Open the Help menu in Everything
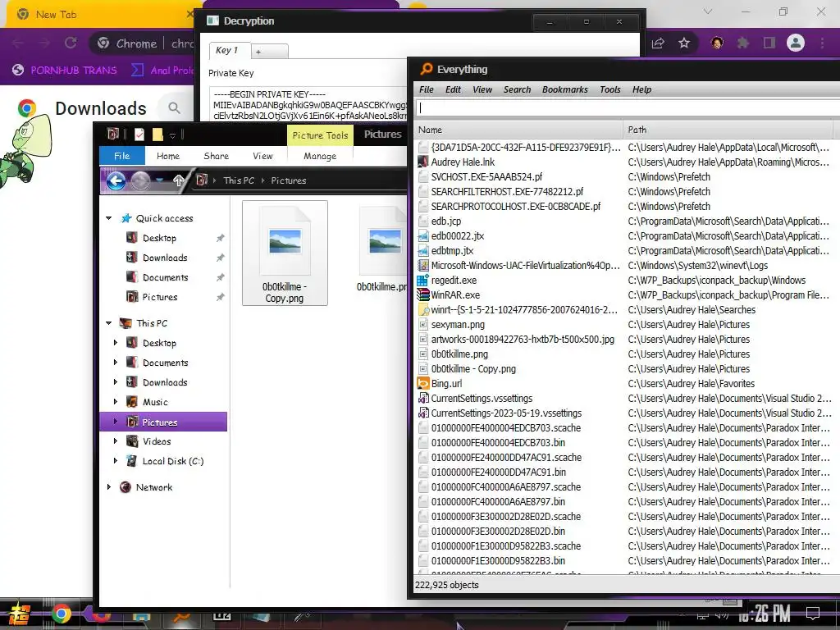 point(641,89)
